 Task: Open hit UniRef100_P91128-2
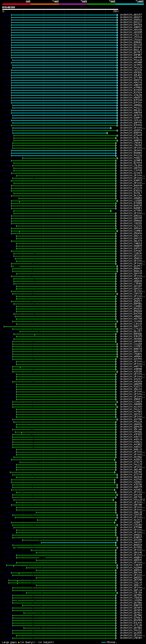pyautogui.click(x=132, y=500)
